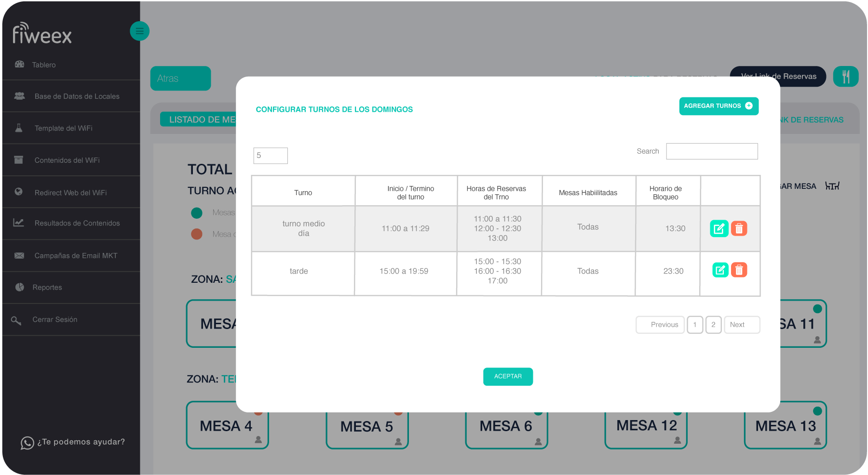Delete the "turno medio día" shift

pyautogui.click(x=739, y=228)
